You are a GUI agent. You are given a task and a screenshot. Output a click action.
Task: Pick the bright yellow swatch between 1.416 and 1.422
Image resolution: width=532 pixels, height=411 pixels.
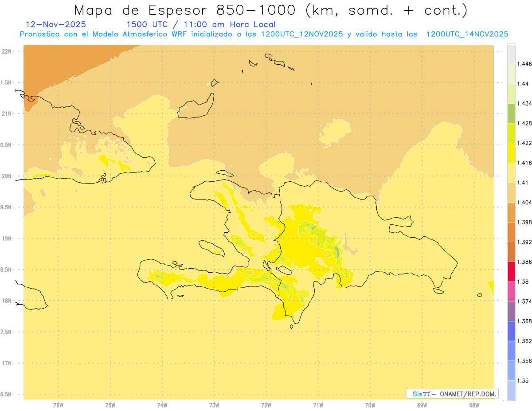511,153
